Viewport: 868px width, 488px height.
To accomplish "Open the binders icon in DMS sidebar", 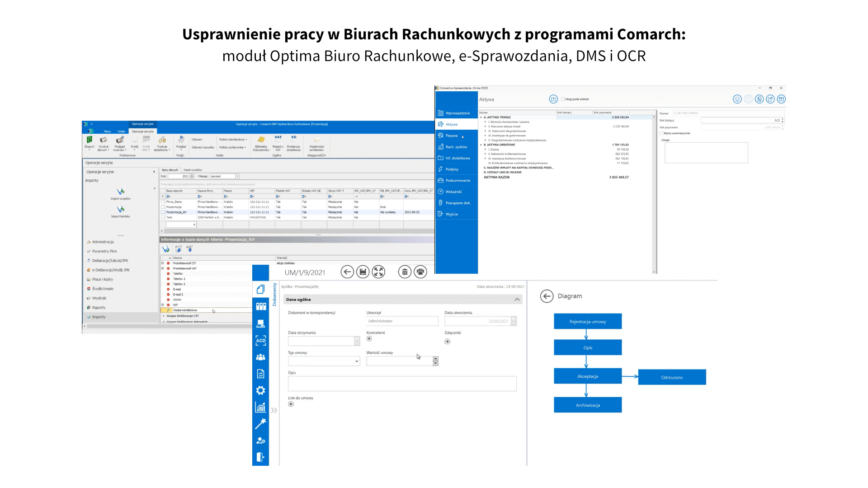I will pos(261,306).
